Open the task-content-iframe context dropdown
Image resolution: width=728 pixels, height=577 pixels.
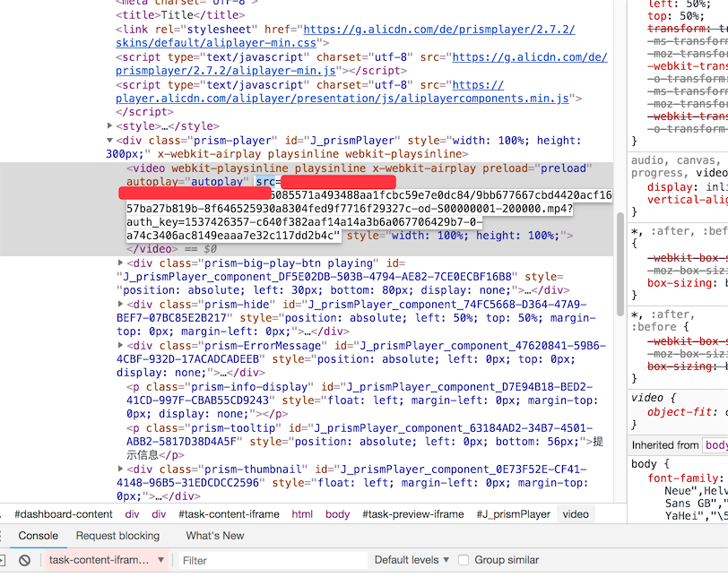click(107, 560)
